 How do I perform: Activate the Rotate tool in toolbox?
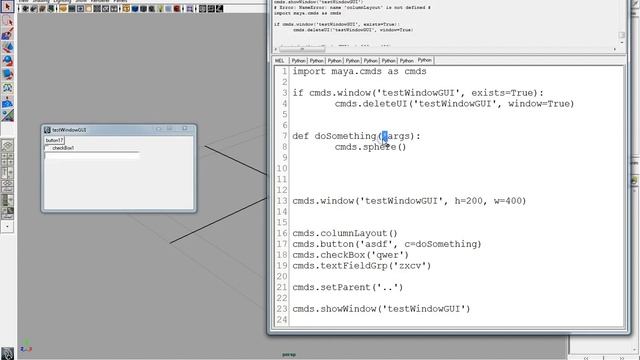[x=7, y=60]
